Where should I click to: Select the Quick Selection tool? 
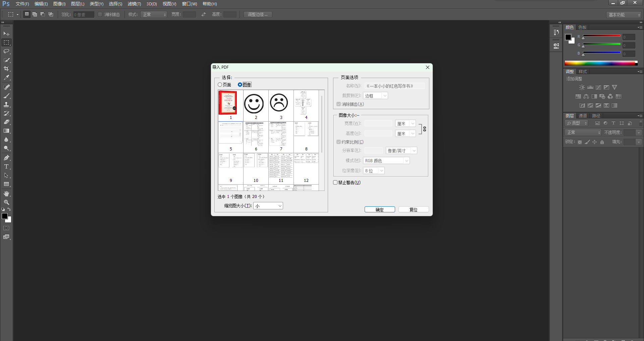[x=6, y=60]
